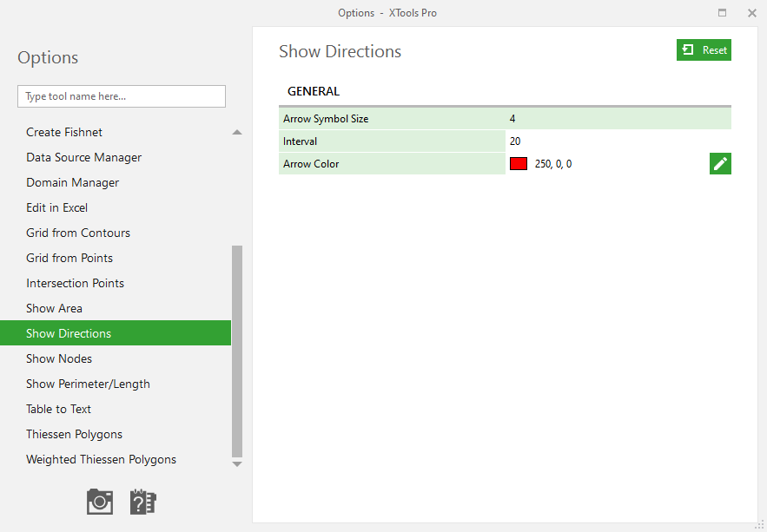The height and width of the screenshot is (532, 767).
Task: Click the GENERAL section header
Action: point(313,91)
